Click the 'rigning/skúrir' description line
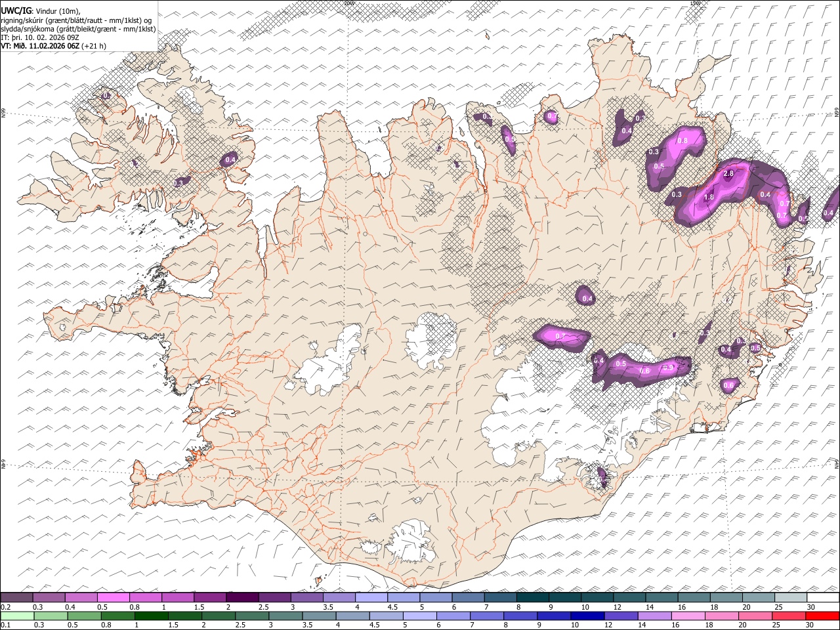840x630 pixels. pos(76,20)
